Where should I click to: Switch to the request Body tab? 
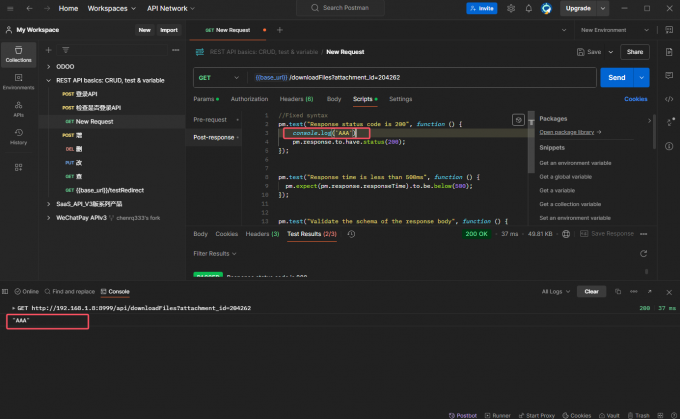click(334, 99)
